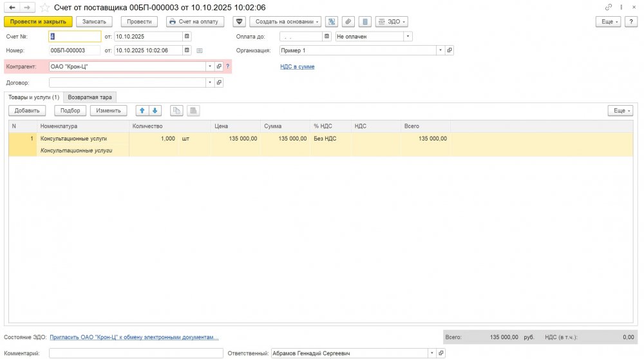Viewport: 644px width, 359px height.
Task: Open the attached files paperclip icon
Action: click(x=348, y=21)
